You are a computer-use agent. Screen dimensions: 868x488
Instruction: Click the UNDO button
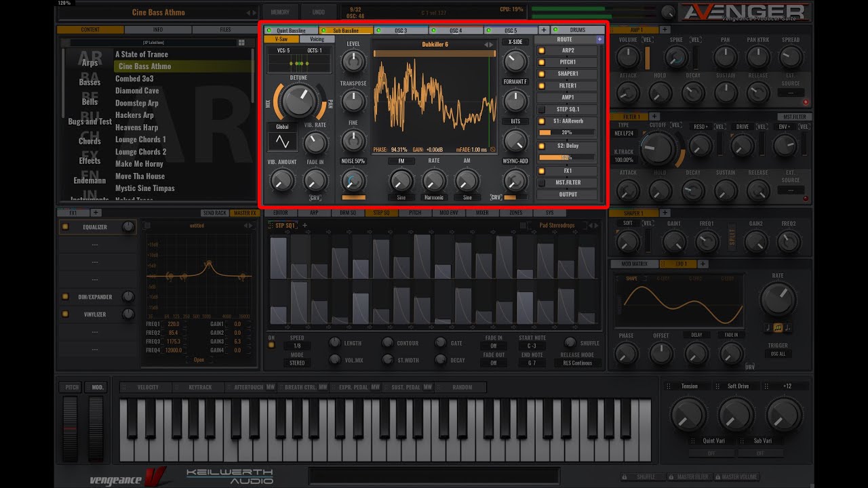point(318,12)
